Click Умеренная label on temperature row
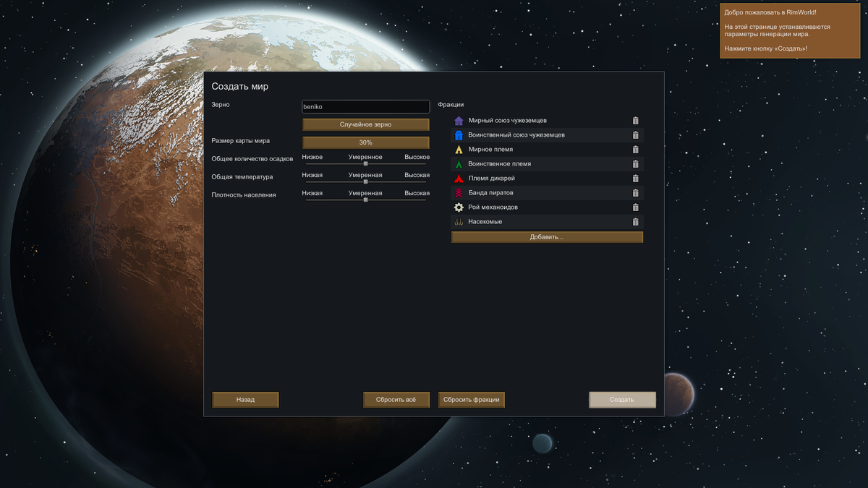This screenshot has width=868, height=488. click(365, 175)
